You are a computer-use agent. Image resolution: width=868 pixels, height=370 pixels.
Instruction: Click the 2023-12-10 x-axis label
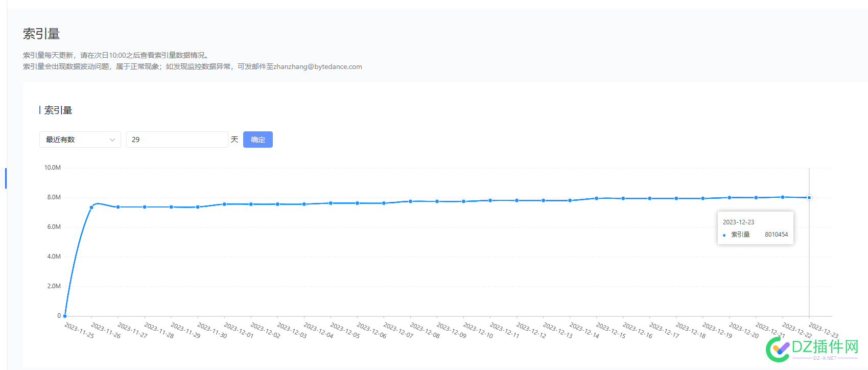point(478,330)
